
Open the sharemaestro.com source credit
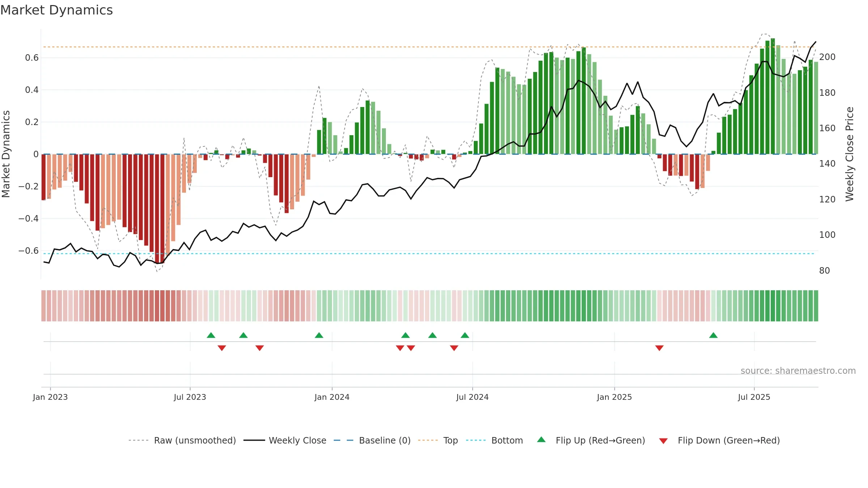coord(798,371)
